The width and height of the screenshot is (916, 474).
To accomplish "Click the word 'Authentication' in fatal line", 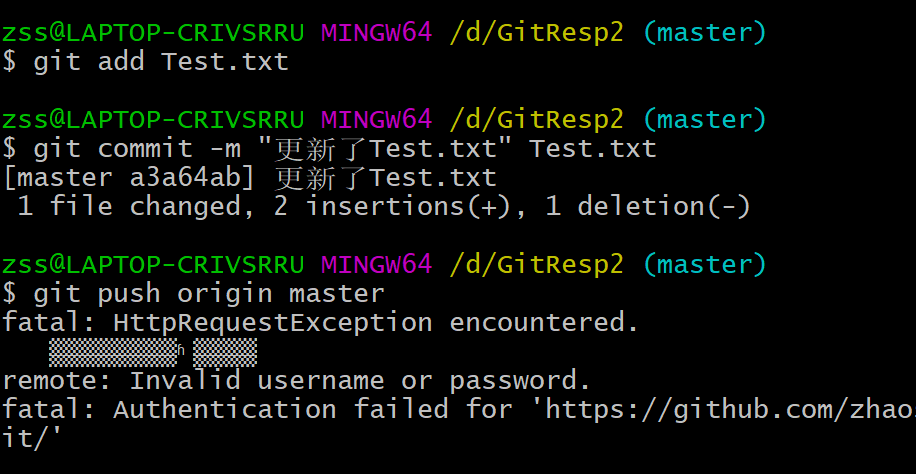I will pos(225,410).
